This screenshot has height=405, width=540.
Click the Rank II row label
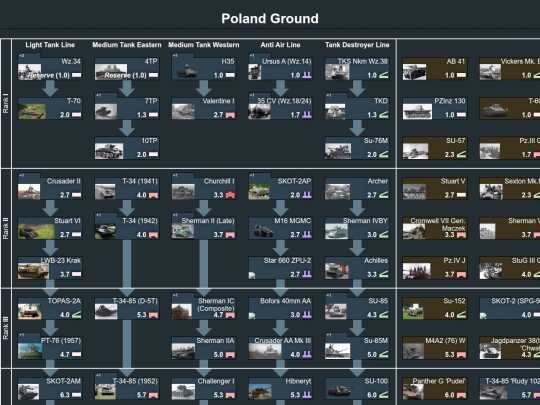coord(6,228)
